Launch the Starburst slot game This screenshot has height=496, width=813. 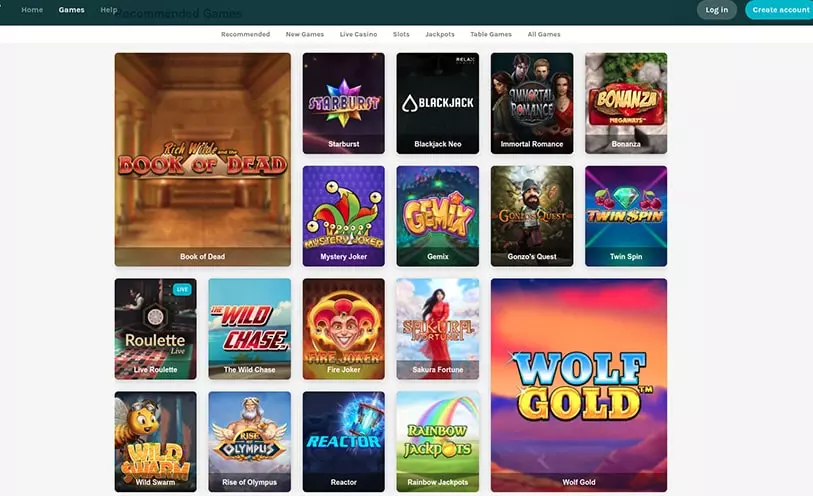pyautogui.click(x=344, y=103)
